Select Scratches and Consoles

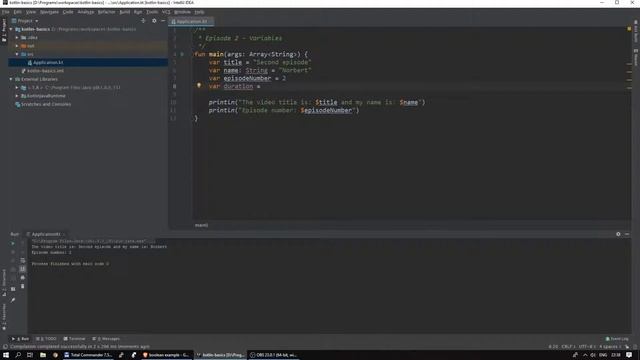43,104
